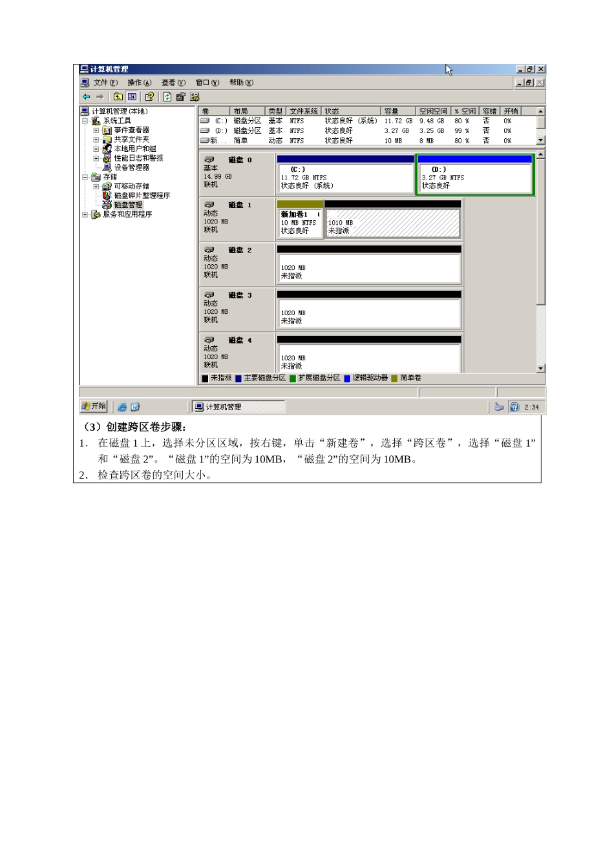Click the 磁盘 3 drive icon
This screenshot has height=868, width=614.
[209, 295]
